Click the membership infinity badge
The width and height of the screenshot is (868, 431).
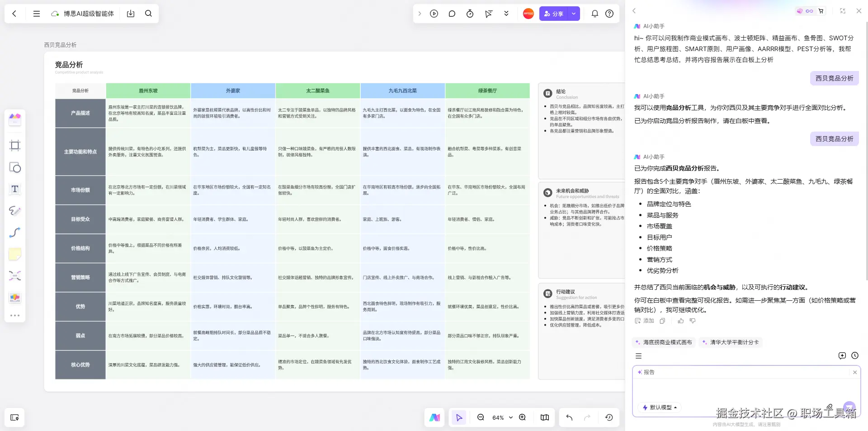click(805, 11)
